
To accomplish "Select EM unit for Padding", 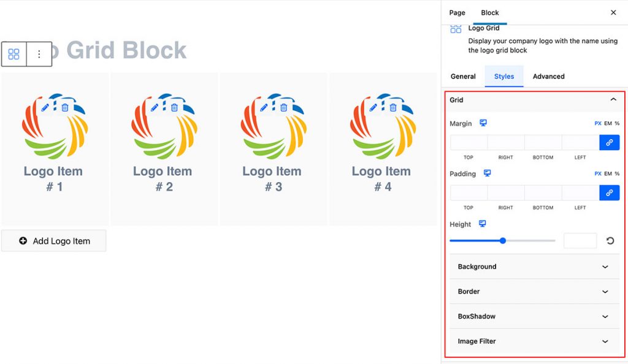I will pos(608,173).
